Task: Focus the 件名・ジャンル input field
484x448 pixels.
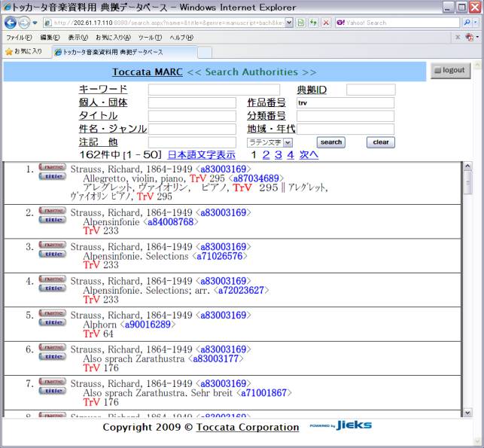Action: coord(192,129)
